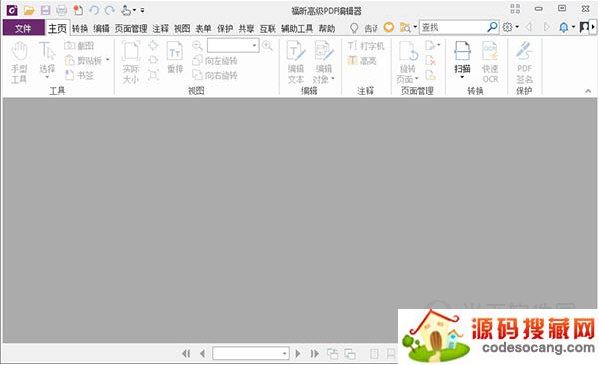Open the zoom level combo box

pos(233,45)
